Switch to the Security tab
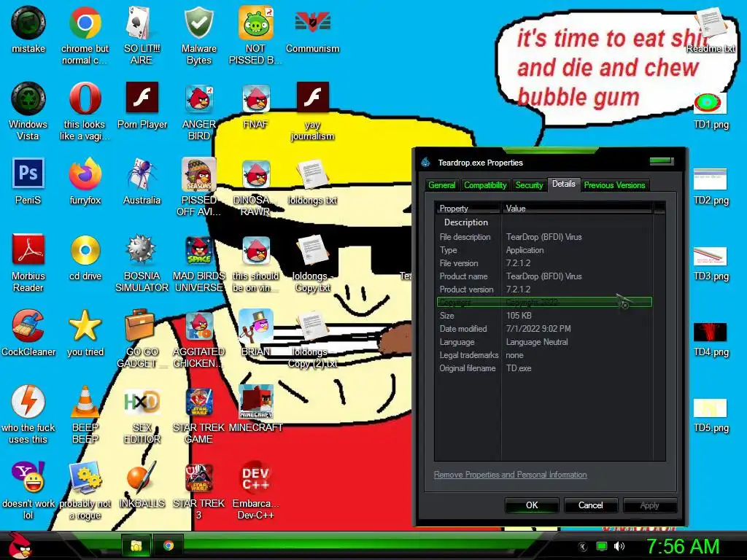 [x=529, y=185]
